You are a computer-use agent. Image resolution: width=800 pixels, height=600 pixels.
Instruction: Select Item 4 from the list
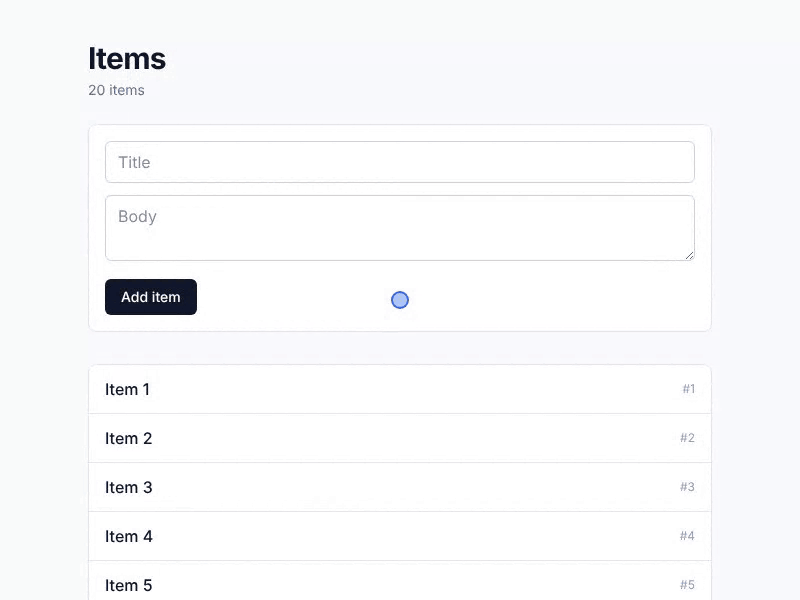(x=399, y=536)
